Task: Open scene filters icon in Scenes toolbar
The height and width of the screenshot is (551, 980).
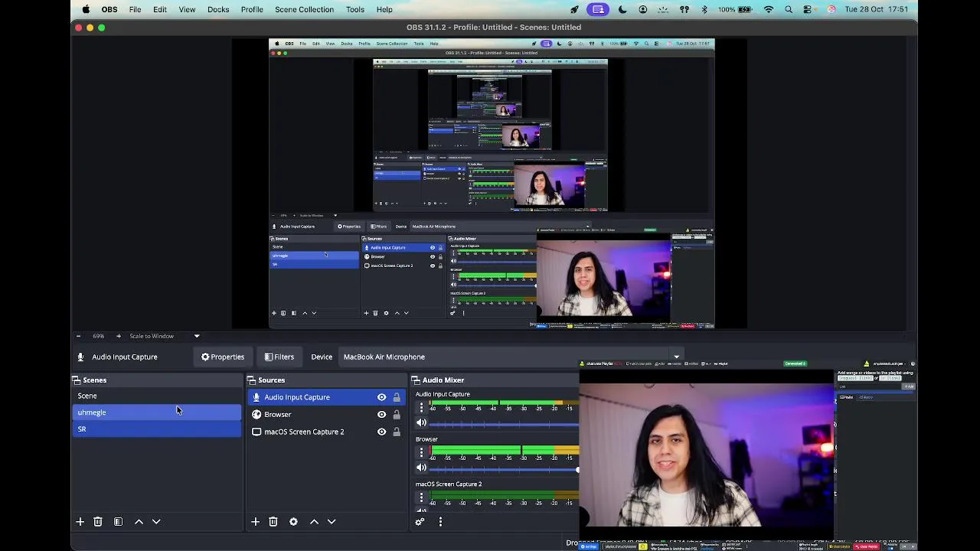Action: point(118,521)
